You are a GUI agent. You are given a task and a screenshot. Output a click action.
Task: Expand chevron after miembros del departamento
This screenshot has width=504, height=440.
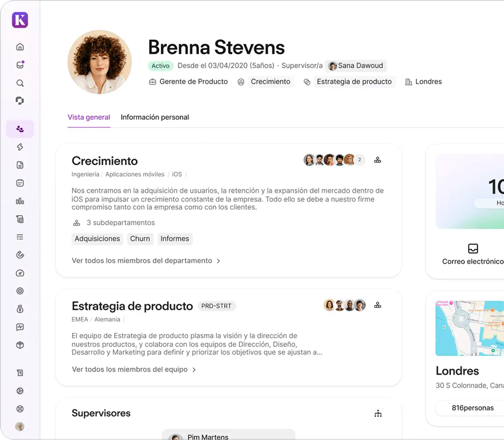[x=219, y=261]
